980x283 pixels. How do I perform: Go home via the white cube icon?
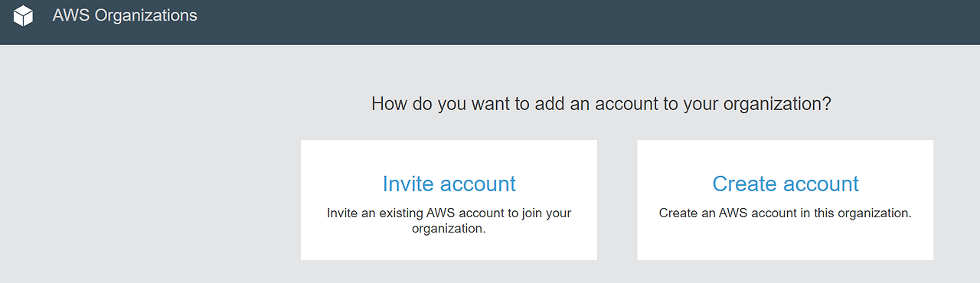point(24,15)
